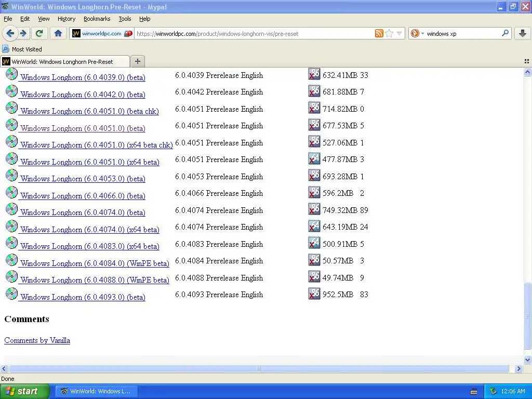
Task: Click the x64 icon in the 500.91MB row
Action: coord(314,243)
